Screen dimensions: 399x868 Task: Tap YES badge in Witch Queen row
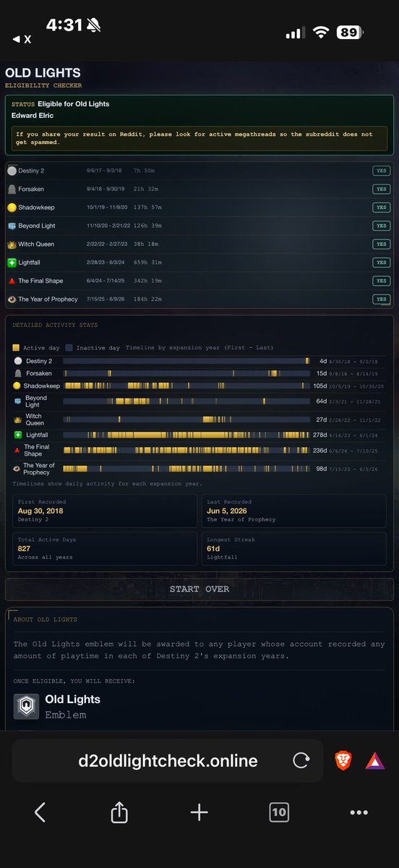pyautogui.click(x=381, y=244)
